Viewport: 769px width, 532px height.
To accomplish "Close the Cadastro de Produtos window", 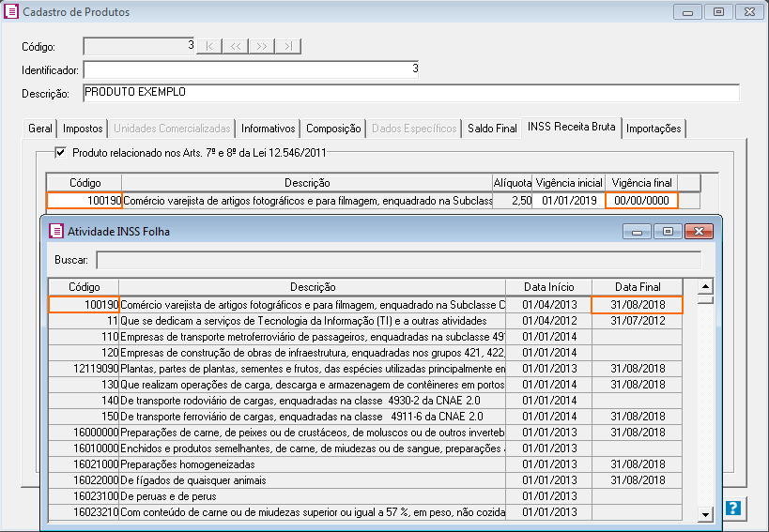I will coord(749,12).
